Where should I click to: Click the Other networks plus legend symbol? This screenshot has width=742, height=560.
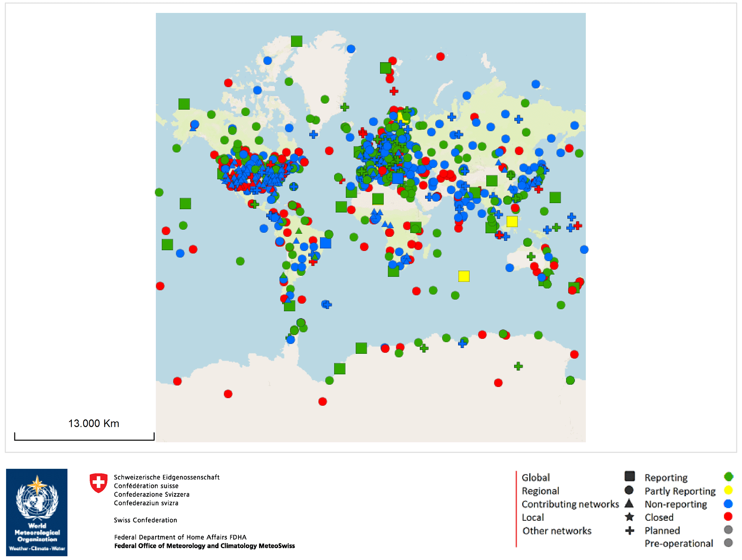tap(630, 530)
